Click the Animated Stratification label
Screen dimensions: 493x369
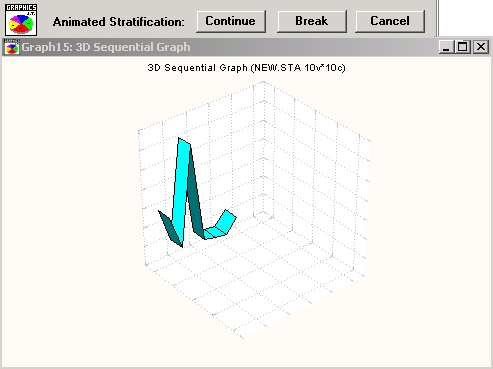coord(118,22)
